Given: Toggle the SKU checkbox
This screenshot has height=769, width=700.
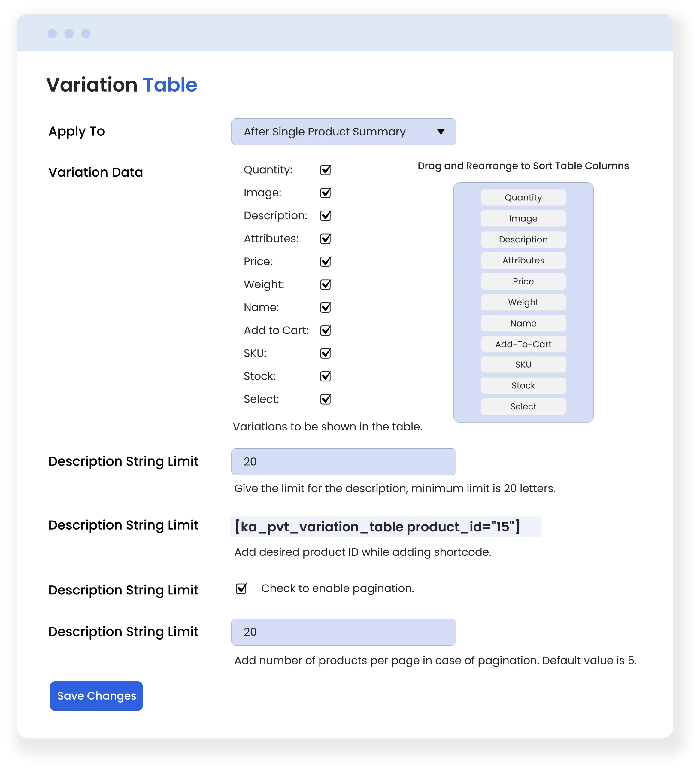Looking at the screenshot, I should pyautogui.click(x=325, y=354).
